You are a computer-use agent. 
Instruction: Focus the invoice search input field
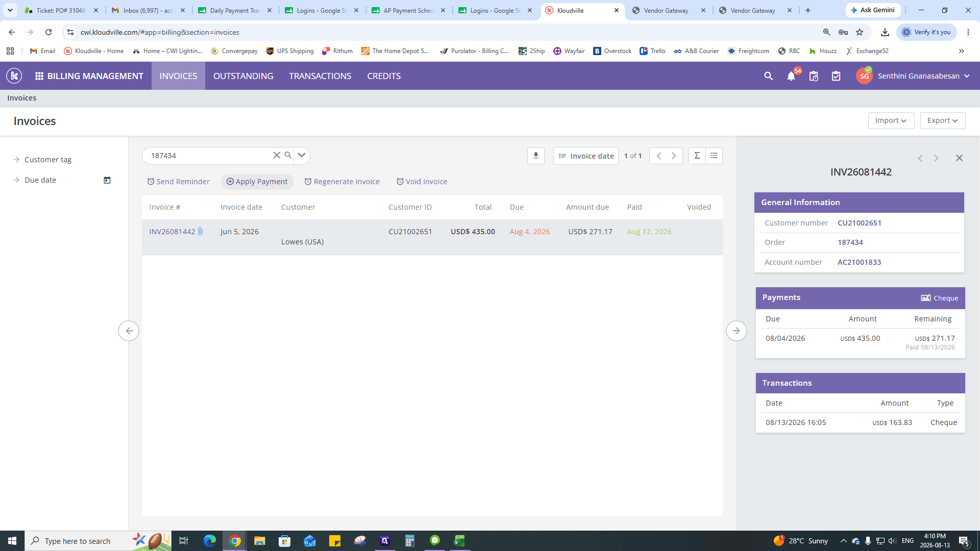pos(209,155)
